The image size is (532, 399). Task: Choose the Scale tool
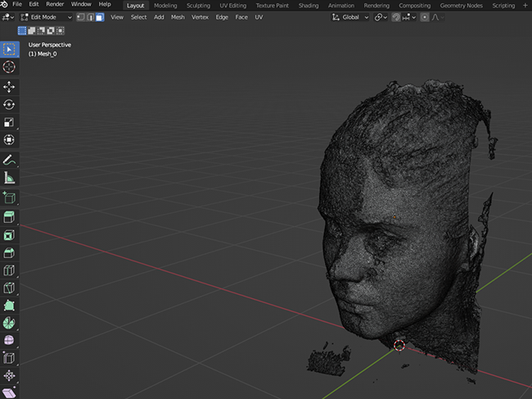pos(10,123)
